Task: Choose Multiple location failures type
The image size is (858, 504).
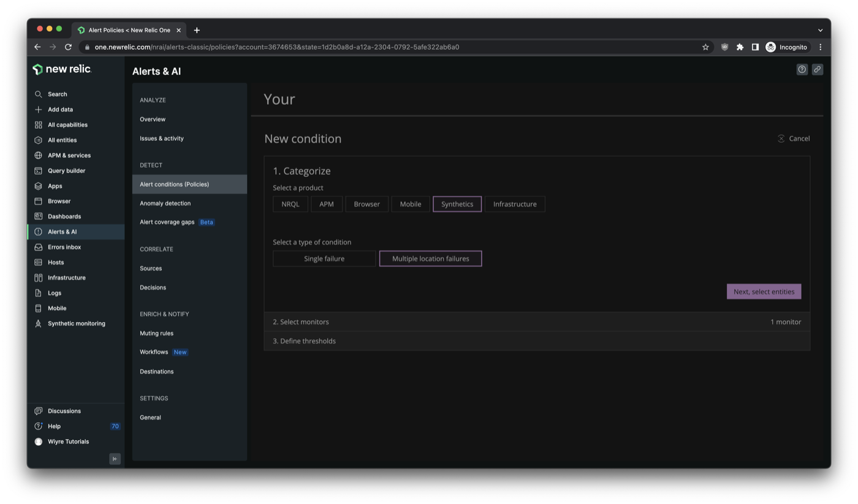Action: [430, 258]
